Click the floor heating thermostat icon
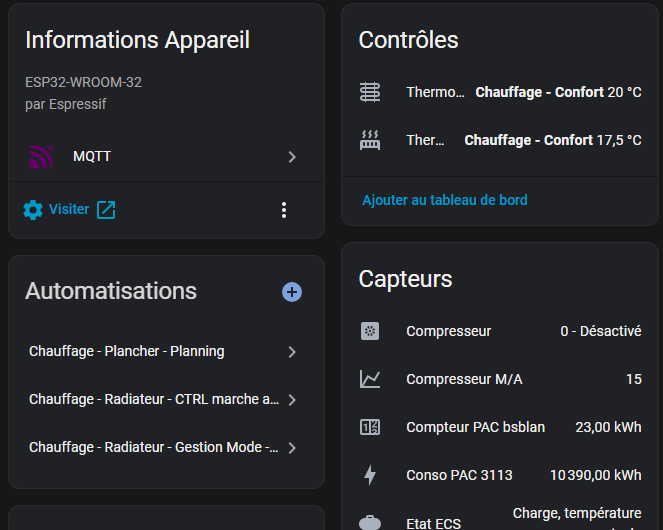Viewport: 663px width, 530px height. coord(370,92)
